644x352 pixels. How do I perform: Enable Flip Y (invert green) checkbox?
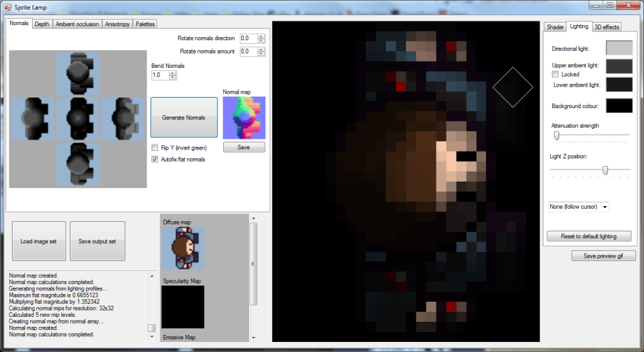tap(155, 148)
